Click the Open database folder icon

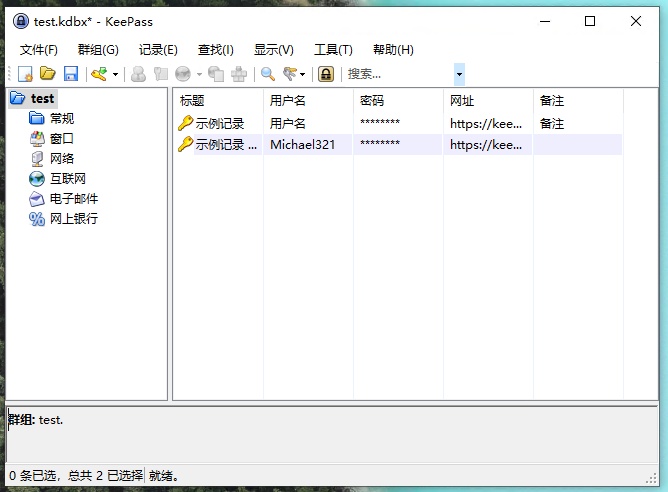47,74
